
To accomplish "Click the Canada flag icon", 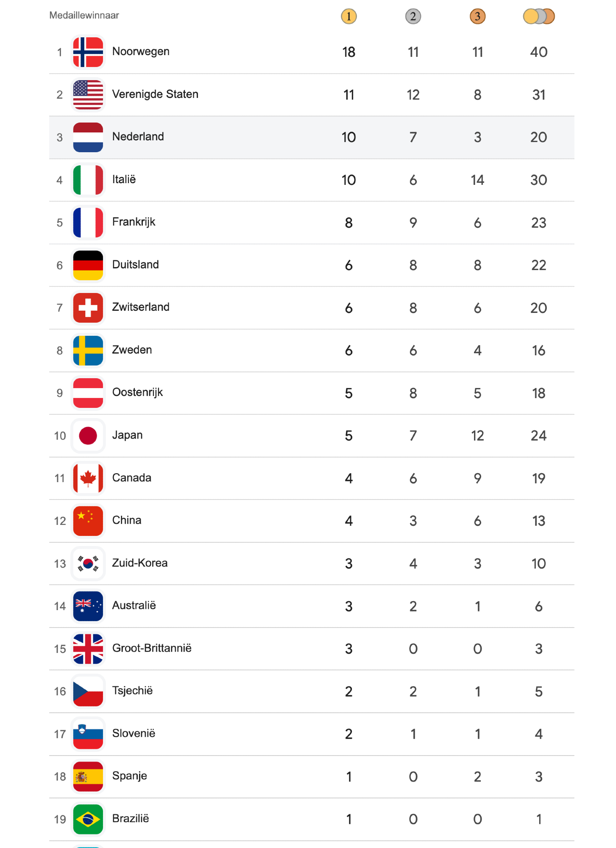I will pyautogui.click(x=88, y=478).
